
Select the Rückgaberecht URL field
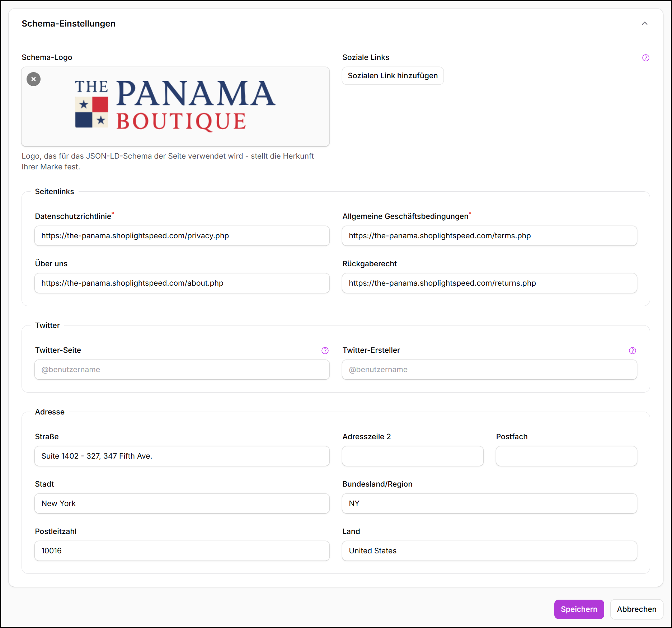pos(489,283)
